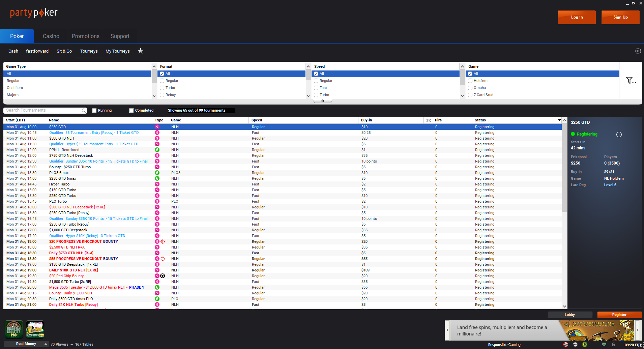Screen dimensions: 644x349
Task: Click the 6-max badge on Daily $500 GTD 6max PLO
Action: click(157, 299)
